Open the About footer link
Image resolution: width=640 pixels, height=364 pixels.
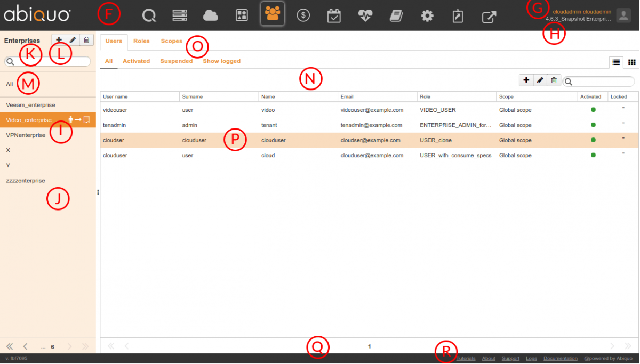pyautogui.click(x=489, y=359)
